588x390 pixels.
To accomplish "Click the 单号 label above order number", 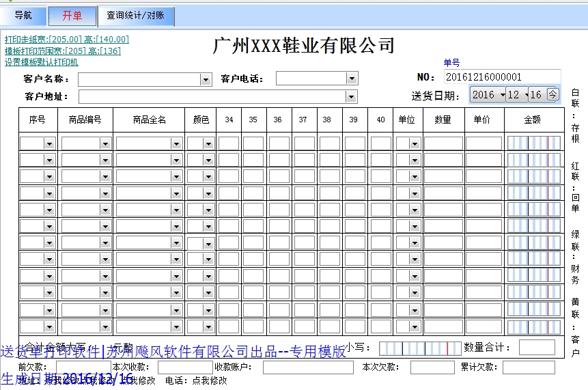I will pos(451,63).
